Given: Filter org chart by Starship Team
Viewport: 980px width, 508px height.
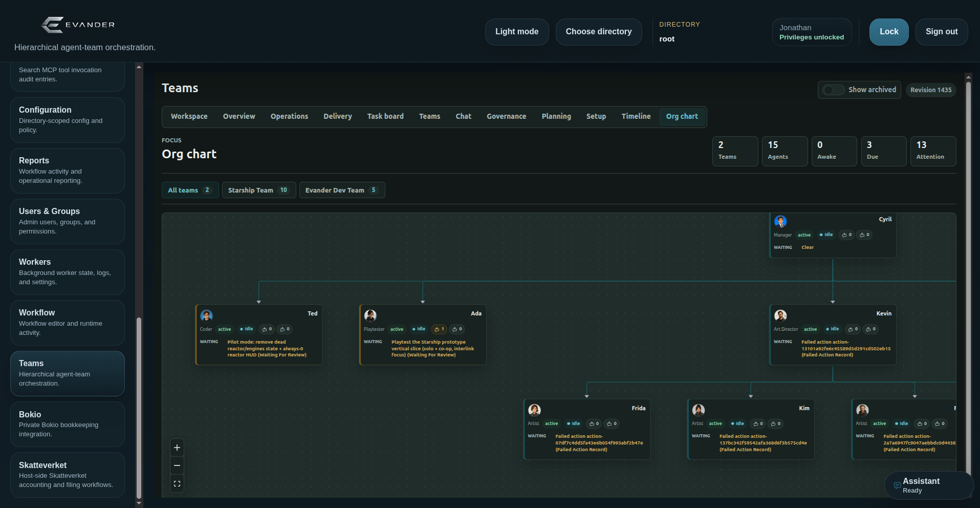Looking at the screenshot, I should 259,190.
